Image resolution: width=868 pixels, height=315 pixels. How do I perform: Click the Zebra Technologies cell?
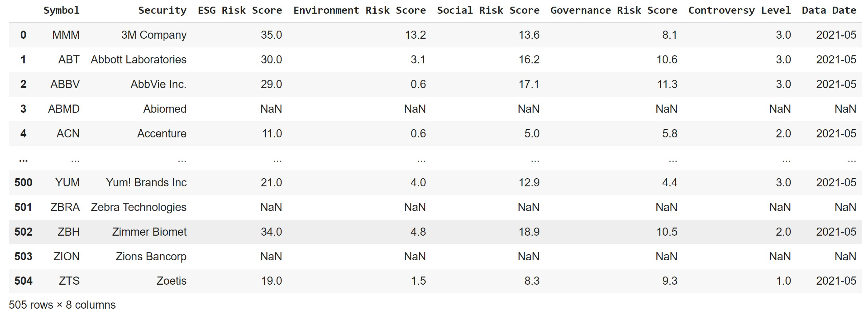(138, 207)
